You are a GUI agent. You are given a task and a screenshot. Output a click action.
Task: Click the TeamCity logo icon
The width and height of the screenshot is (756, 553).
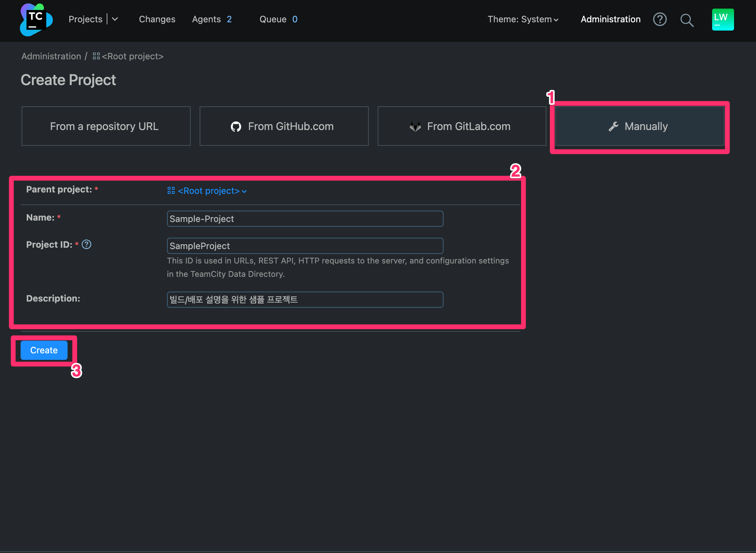[x=36, y=20]
